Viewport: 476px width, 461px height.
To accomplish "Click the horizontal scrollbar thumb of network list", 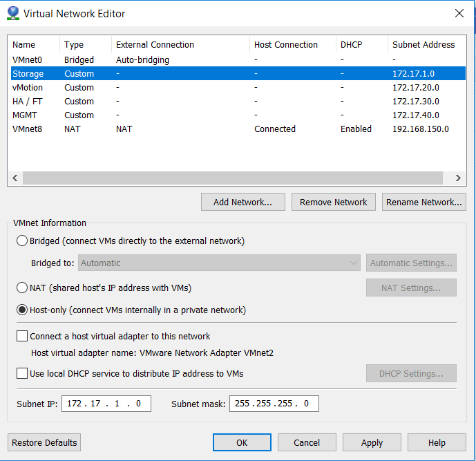I will [x=233, y=178].
